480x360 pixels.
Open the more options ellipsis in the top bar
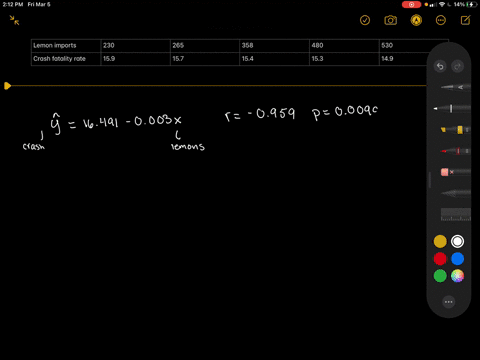coord(441,20)
